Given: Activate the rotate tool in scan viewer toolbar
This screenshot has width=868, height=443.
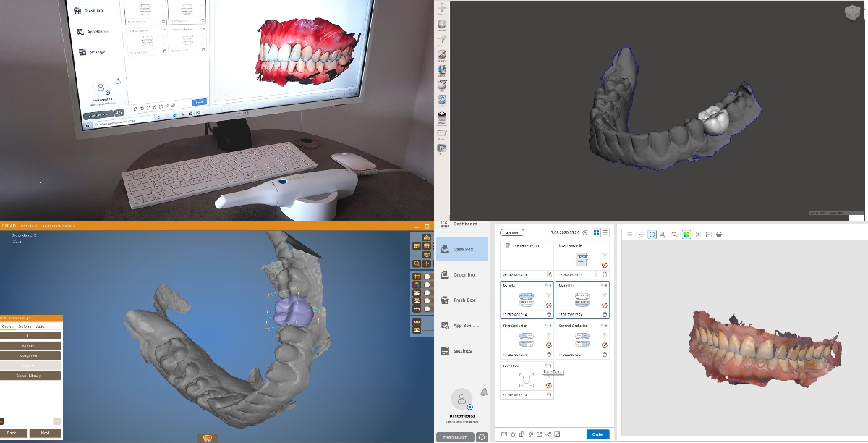Looking at the screenshot, I should [652, 235].
